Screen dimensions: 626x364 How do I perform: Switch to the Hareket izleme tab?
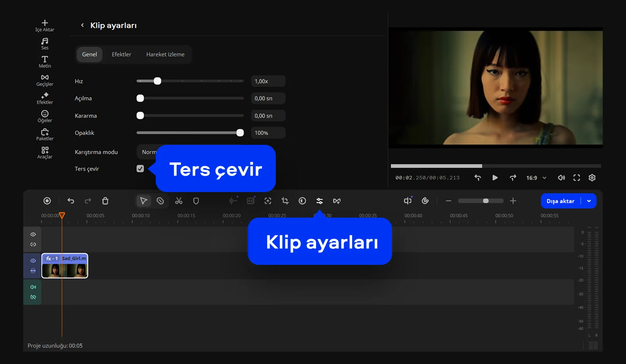point(165,55)
